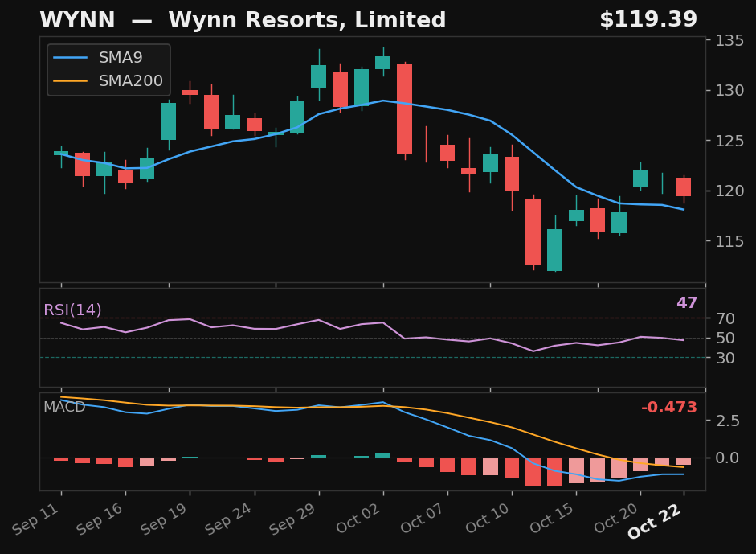Image resolution: width=756 pixels, height=554 pixels.
Task: Click the blue SMA9 legend line swatch
Action: [70, 57]
